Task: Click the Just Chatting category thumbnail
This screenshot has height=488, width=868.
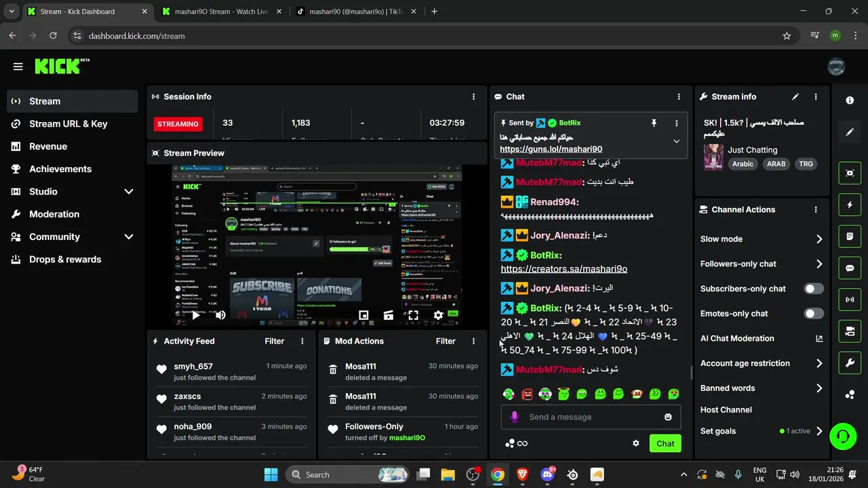Action: pyautogui.click(x=713, y=157)
